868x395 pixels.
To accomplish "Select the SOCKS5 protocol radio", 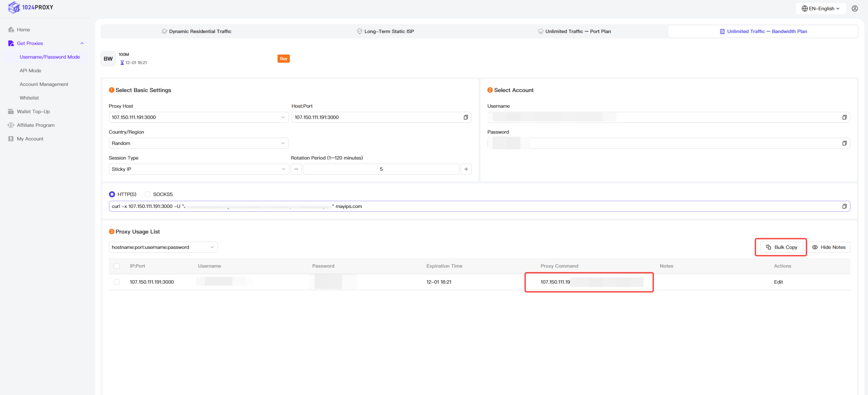I will click(x=148, y=194).
